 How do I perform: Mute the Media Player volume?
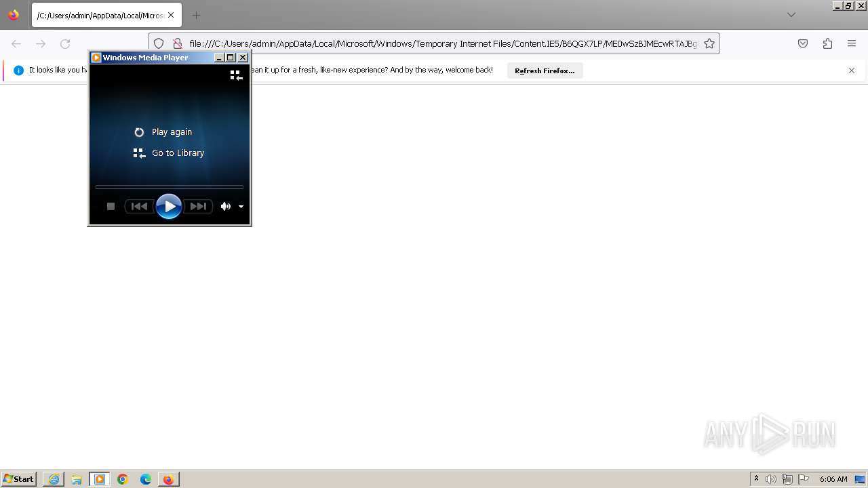tap(225, 207)
